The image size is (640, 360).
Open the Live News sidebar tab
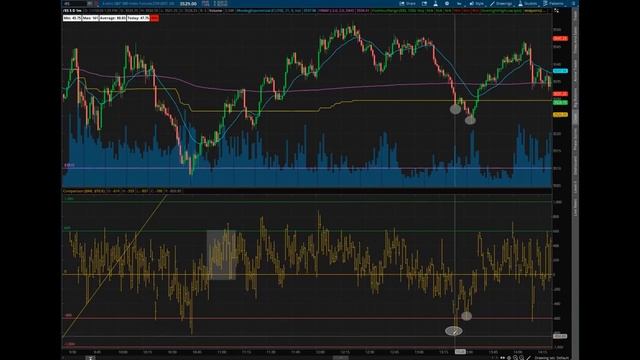576,207
